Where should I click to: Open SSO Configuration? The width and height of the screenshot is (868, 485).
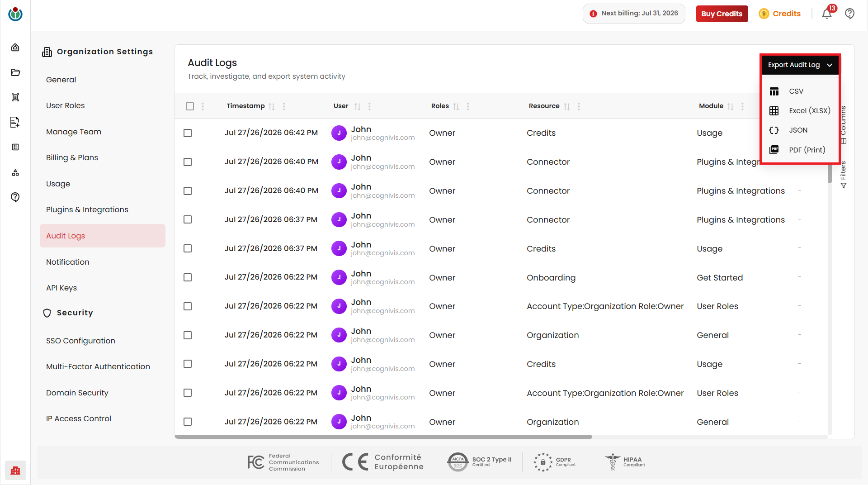80,341
